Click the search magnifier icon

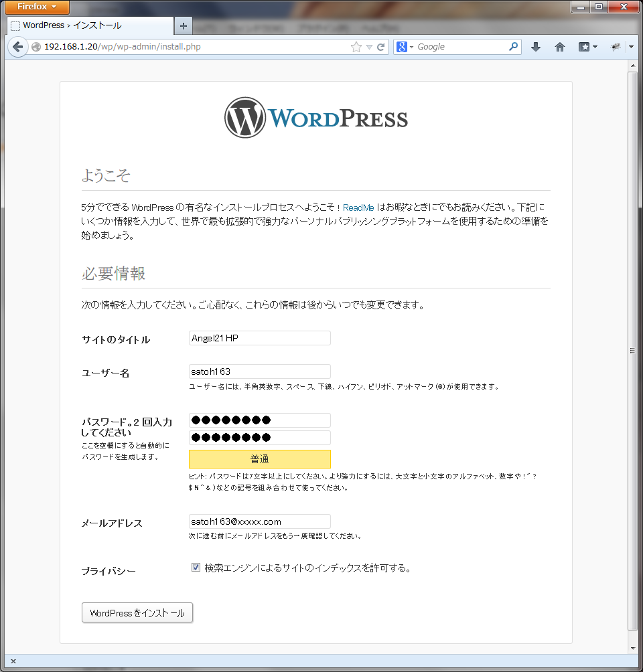[x=513, y=47]
